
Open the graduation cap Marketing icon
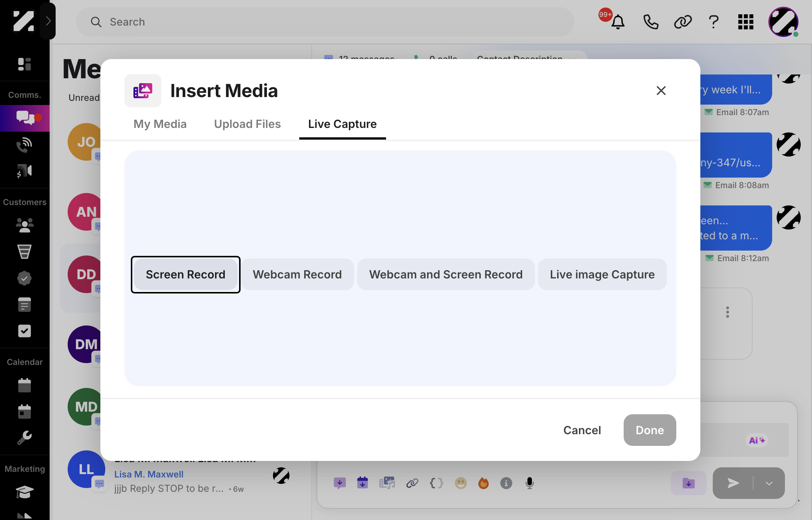[x=24, y=492]
